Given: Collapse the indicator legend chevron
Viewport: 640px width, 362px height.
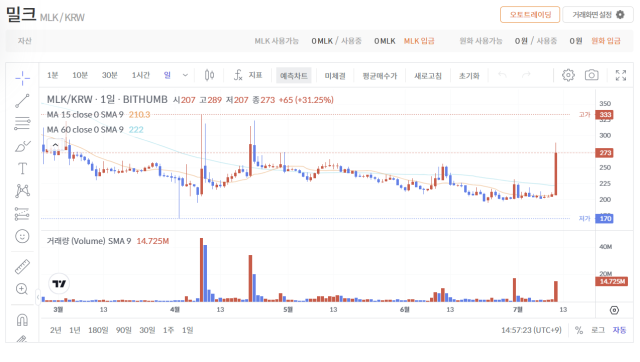Looking at the screenshot, I should tap(56, 145).
